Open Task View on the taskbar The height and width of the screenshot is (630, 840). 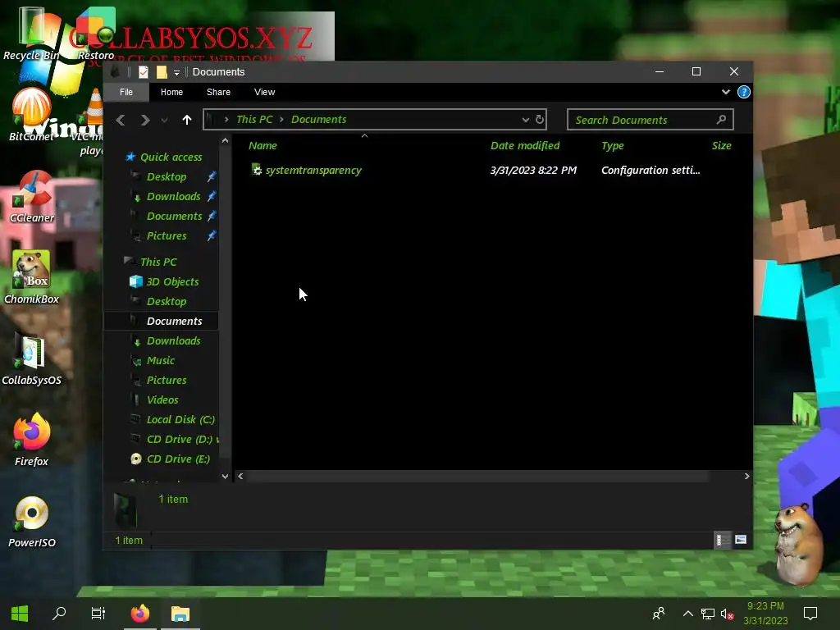coord(98,614)
